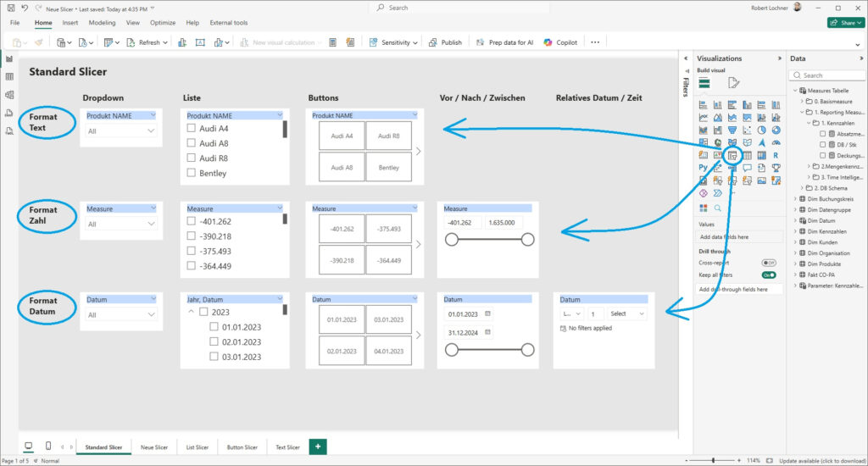This screenshot has height=466, width=868.
Task: Switch to mobile layout icon
Action: (48, 447)
